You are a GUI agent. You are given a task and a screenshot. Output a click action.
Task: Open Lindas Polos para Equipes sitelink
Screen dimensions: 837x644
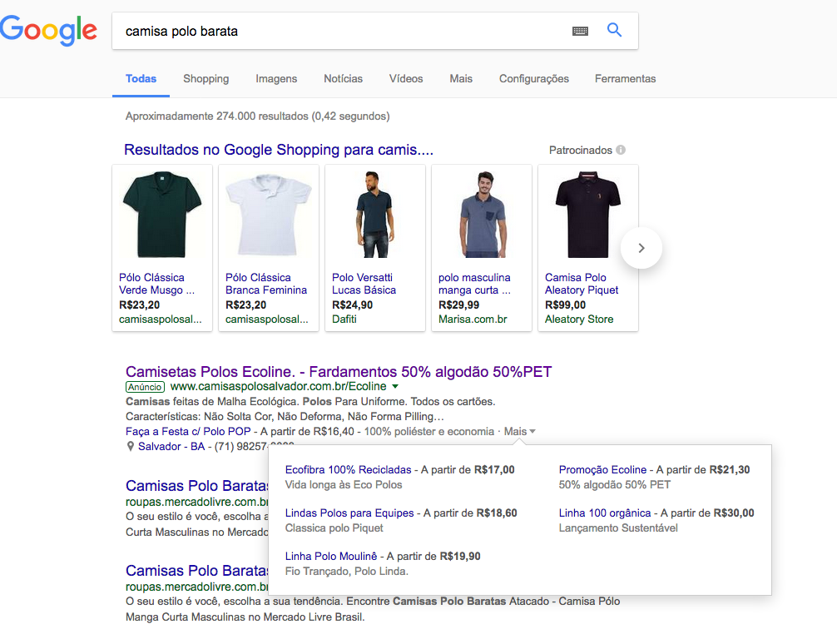(349, 513)
